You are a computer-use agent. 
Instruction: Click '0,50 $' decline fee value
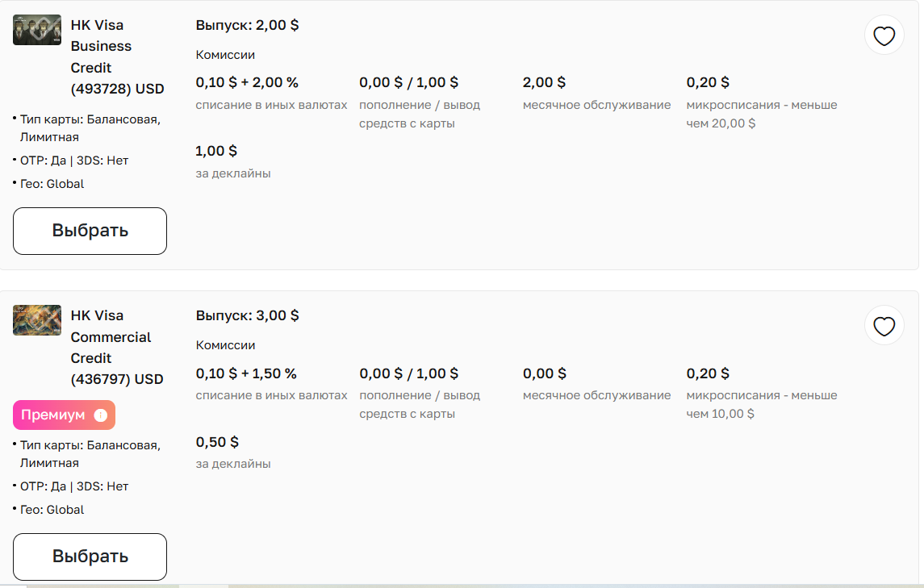pyautogui.click(x=217, y=443)
